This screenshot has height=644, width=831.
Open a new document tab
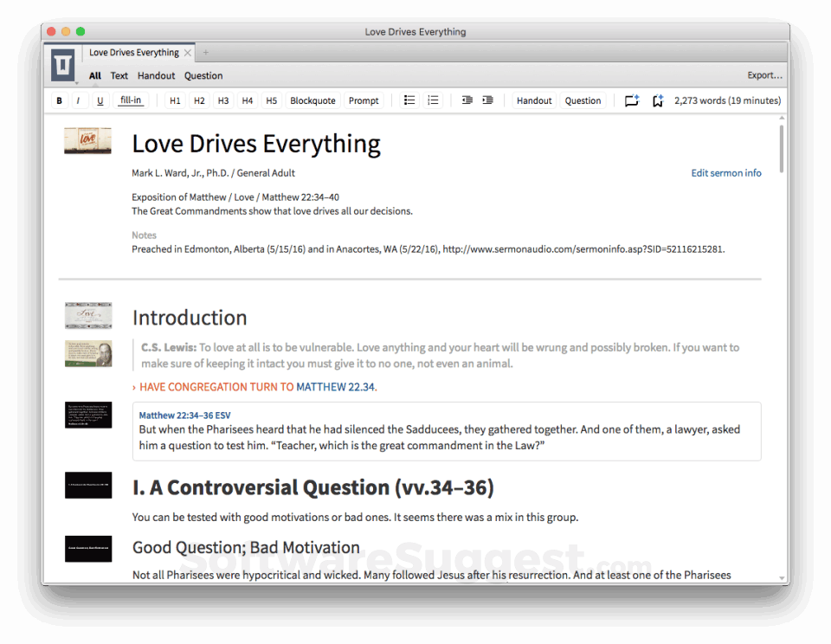point(205,52)
